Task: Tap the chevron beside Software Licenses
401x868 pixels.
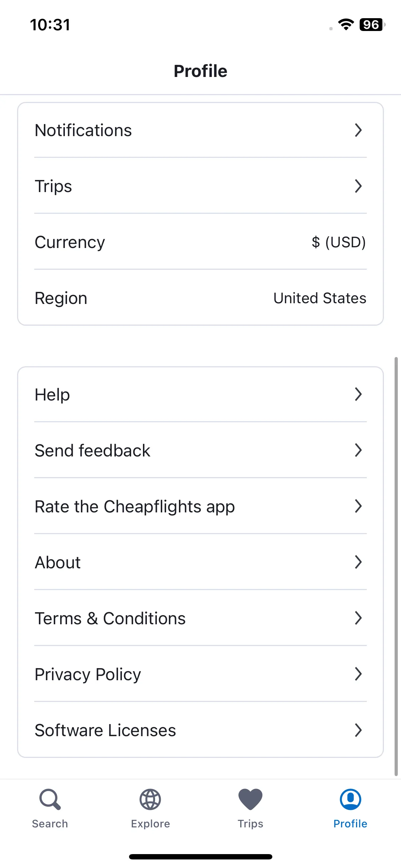Action: coord(358,730)
